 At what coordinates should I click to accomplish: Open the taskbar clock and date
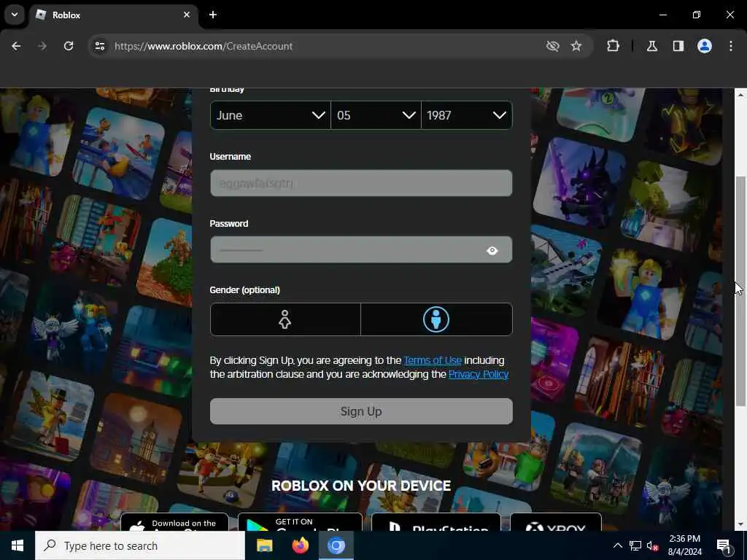[684, 545]
